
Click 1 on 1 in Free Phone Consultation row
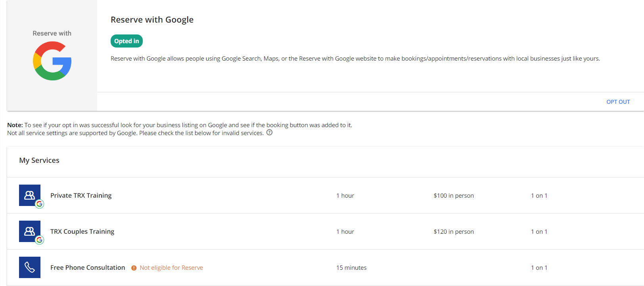pos(539,268)
